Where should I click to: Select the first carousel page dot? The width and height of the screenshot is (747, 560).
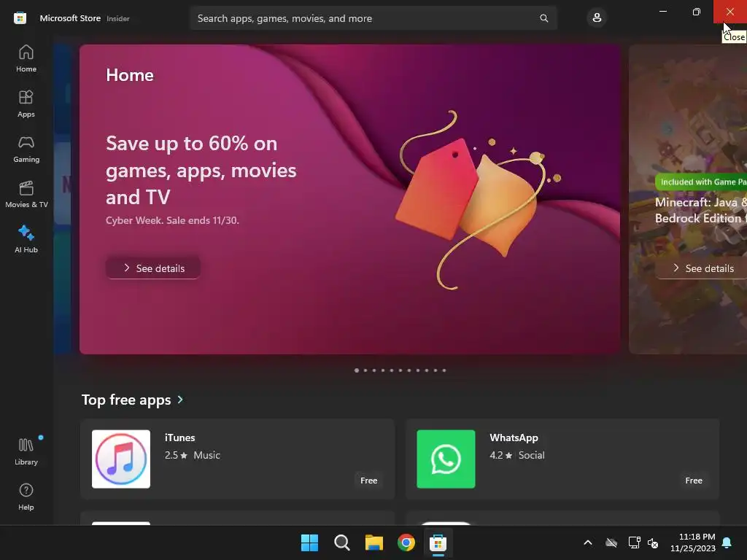point(356,370)
